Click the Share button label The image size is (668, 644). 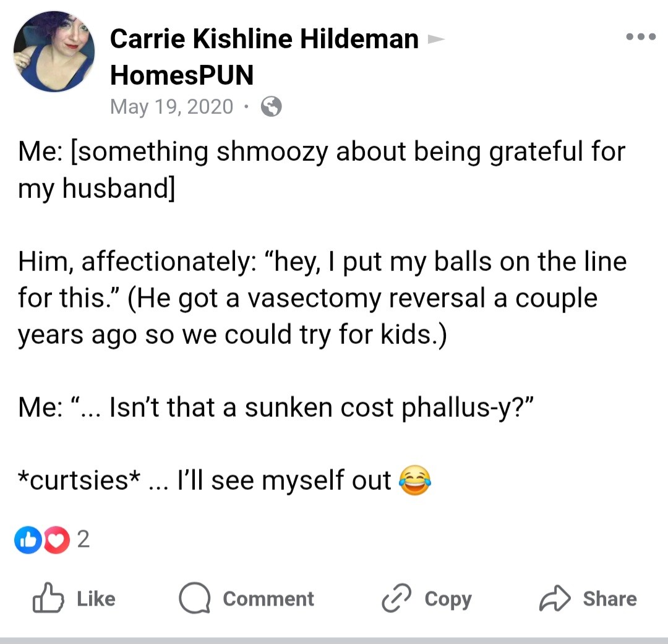tap(610, 599)
